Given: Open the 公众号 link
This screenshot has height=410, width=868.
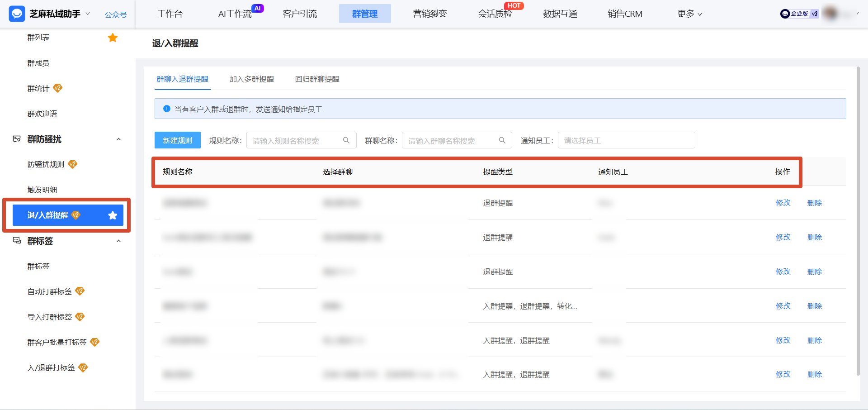Looking at the screenshot, I should (116, 14).
